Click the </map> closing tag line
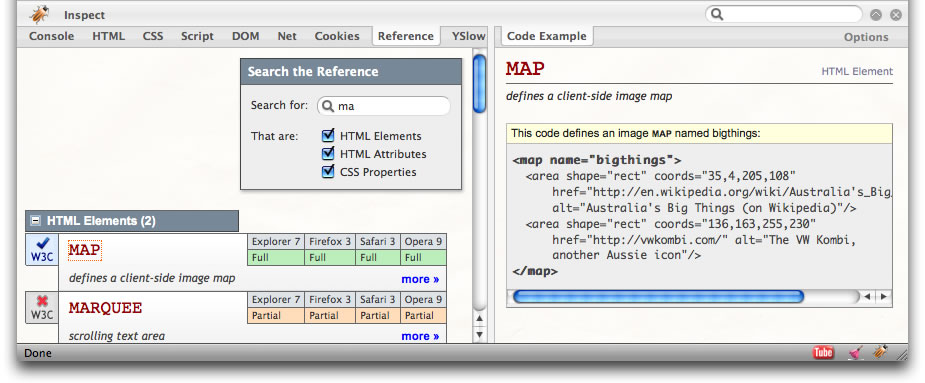925x383 pixels. (535, 271)
